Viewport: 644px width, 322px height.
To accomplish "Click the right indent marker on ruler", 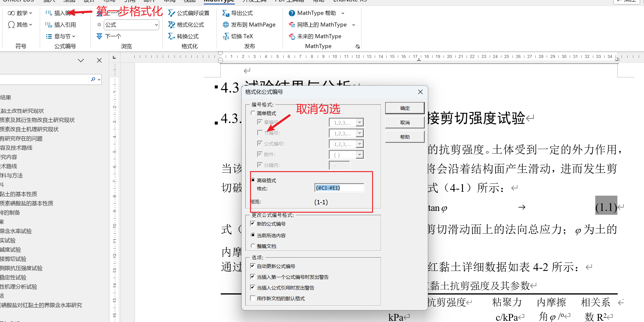I will click(617, 59).
